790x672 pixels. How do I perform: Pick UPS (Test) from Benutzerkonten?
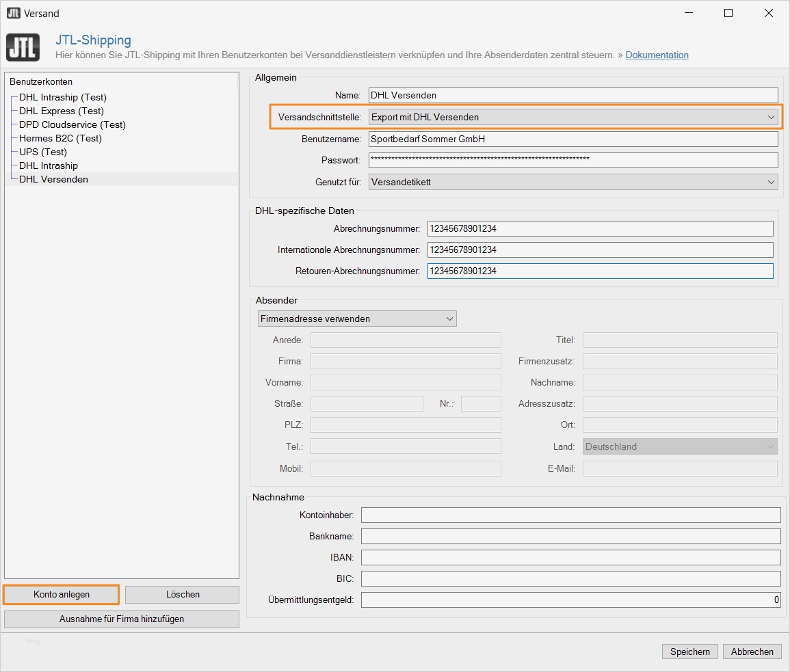click(43, 152)
